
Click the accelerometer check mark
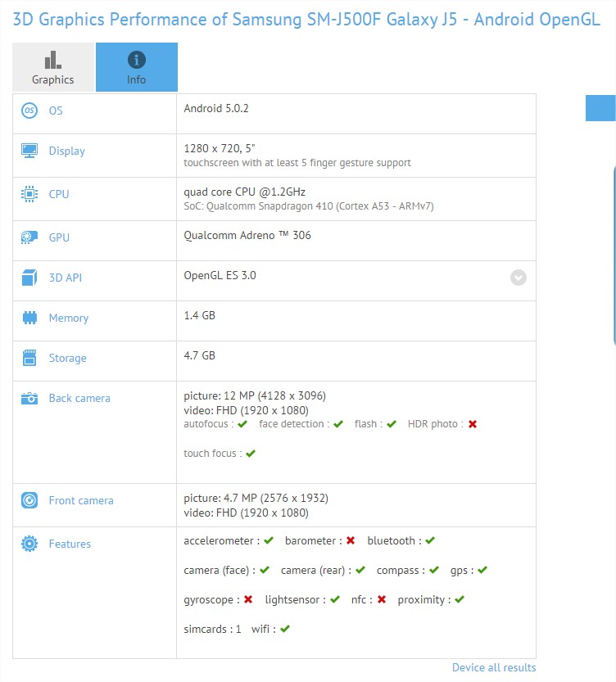(269, 540)
